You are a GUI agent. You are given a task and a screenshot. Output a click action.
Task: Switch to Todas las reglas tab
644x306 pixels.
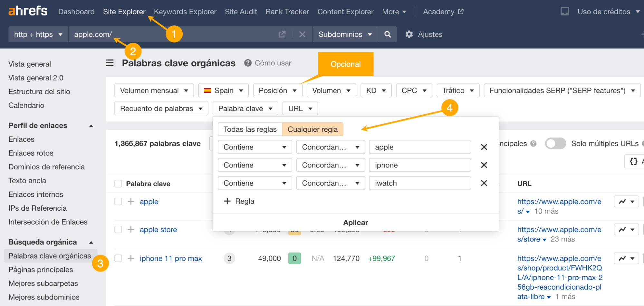(250, 129)
